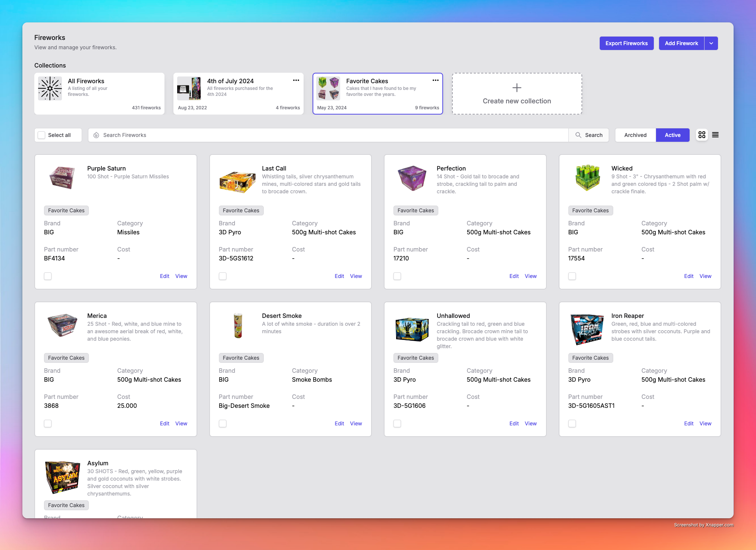Click the Merica cost value 25.000

coord(127,406)
